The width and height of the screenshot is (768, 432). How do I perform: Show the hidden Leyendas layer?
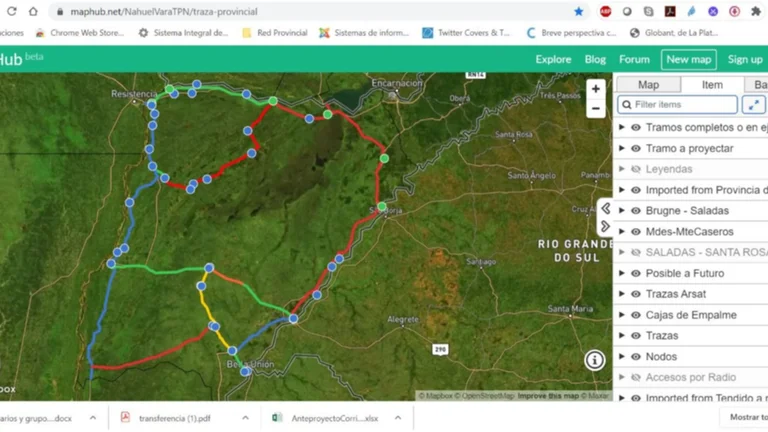click(x=636, y=169)
